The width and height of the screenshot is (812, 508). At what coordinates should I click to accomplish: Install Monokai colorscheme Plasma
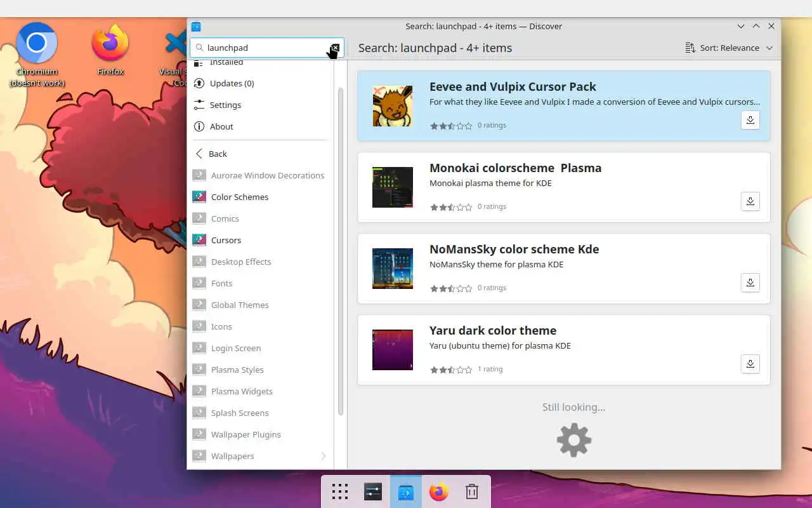point(750,201)
